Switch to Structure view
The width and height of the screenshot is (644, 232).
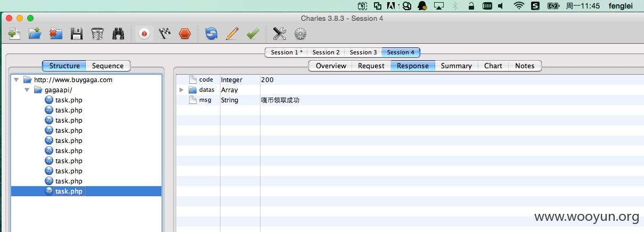64,66
